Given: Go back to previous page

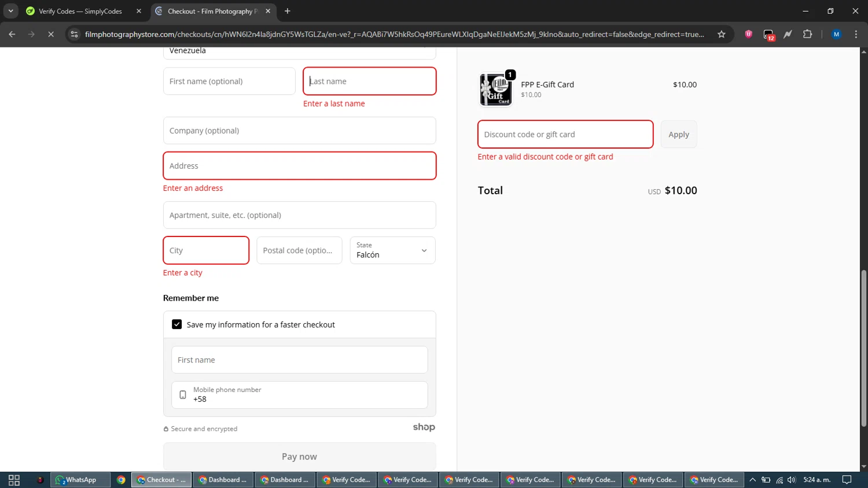Looking at the screenshot, I should pos(12,34).
